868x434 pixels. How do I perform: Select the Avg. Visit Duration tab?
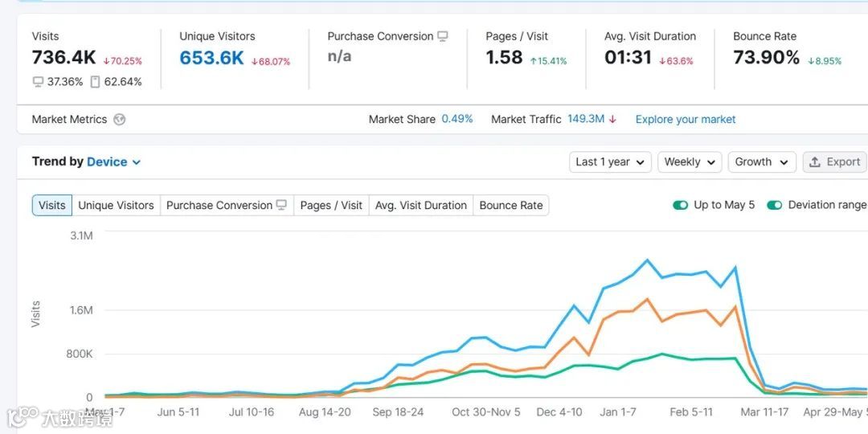(420, 206)
